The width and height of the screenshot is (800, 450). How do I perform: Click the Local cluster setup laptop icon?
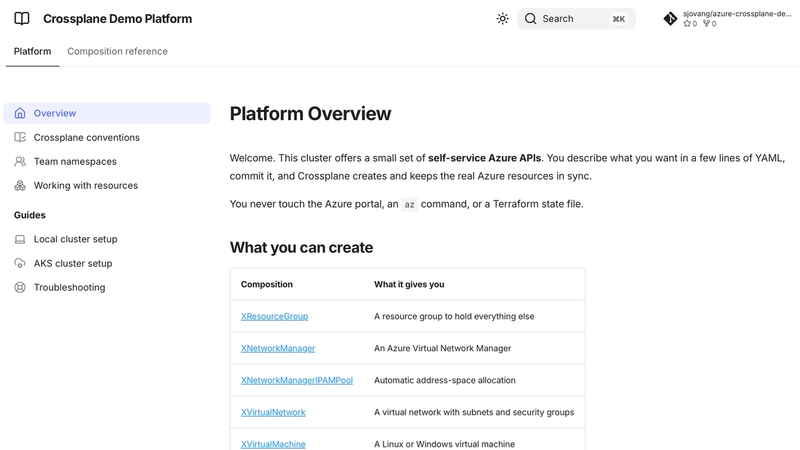pos(20,239)
